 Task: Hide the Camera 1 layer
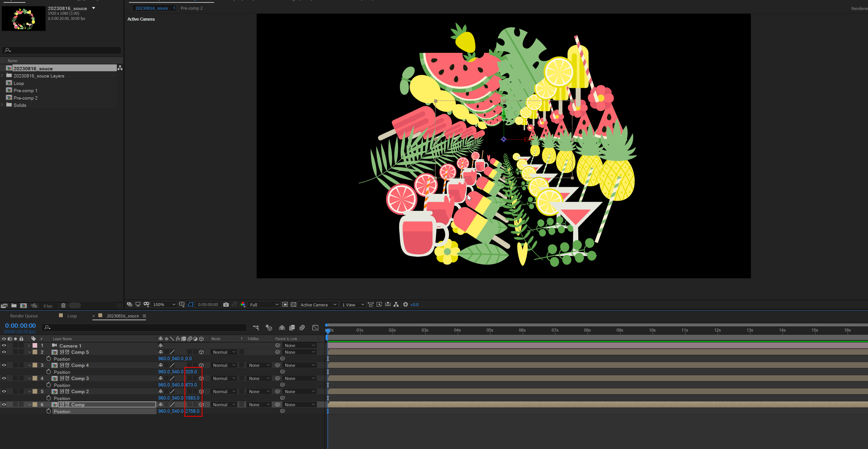pyautogui.click(x=4, y=346)
